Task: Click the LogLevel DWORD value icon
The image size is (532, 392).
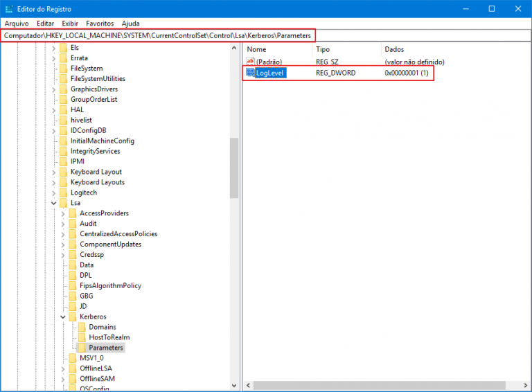Action: tap(251, 73)
